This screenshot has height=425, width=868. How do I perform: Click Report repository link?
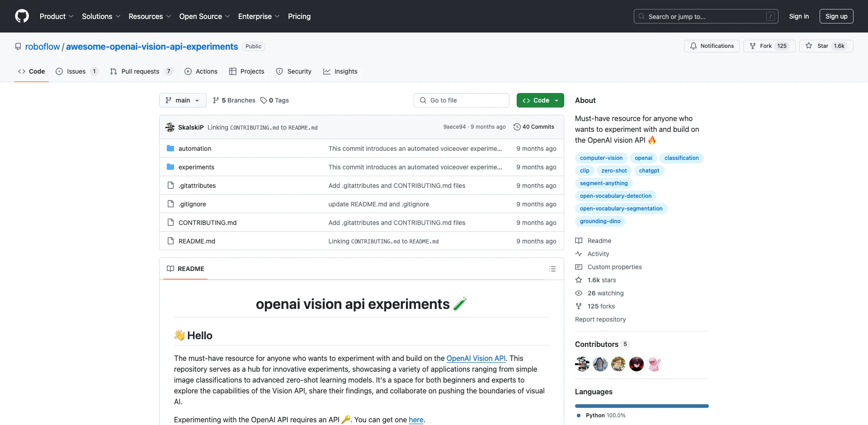(x=600, y=319)
